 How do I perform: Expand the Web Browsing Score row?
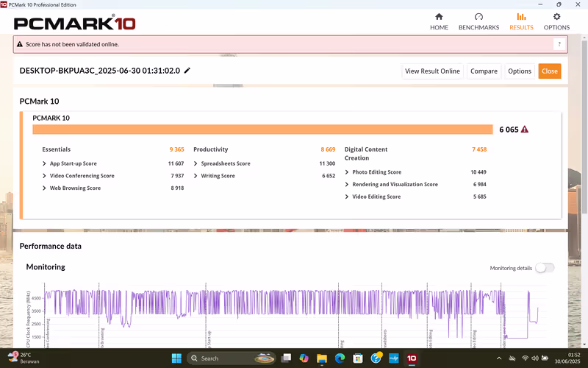(x=46, y=188)
